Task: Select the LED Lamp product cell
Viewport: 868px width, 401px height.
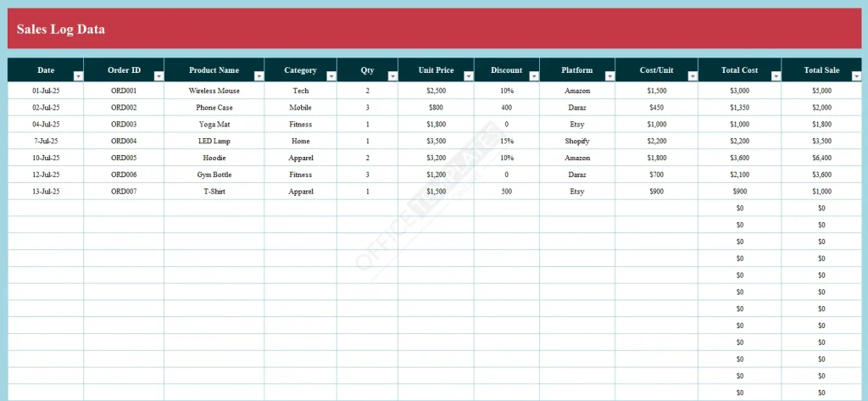Action: 214,141
